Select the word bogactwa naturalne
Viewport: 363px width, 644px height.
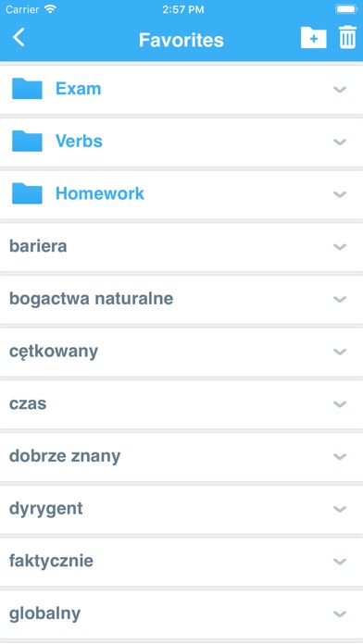coord(92,299)
